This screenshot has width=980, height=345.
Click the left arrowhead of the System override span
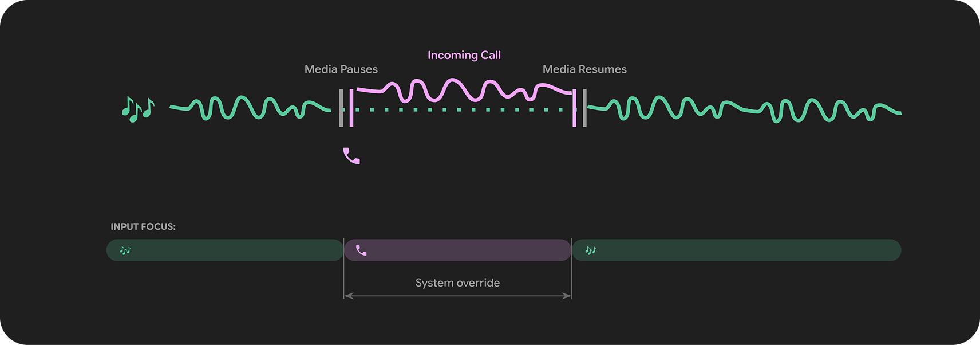(x=347, y=296)
